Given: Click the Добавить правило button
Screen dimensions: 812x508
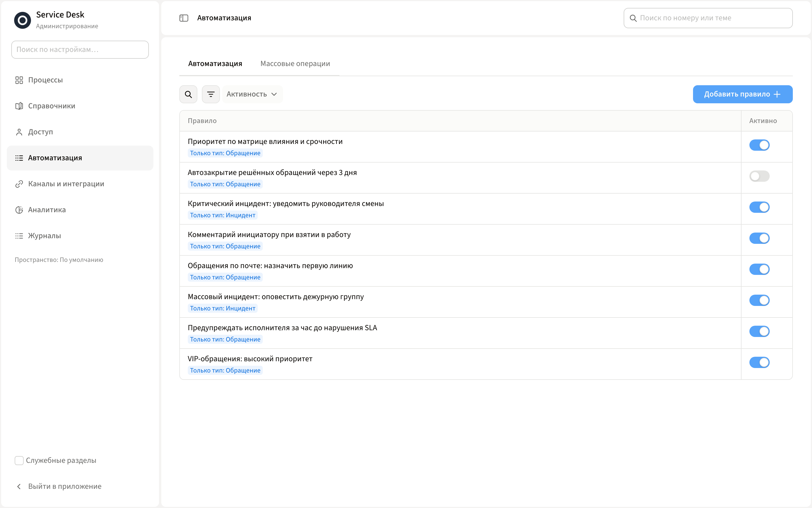Looking at the screenshot, I should coord(743,94).
